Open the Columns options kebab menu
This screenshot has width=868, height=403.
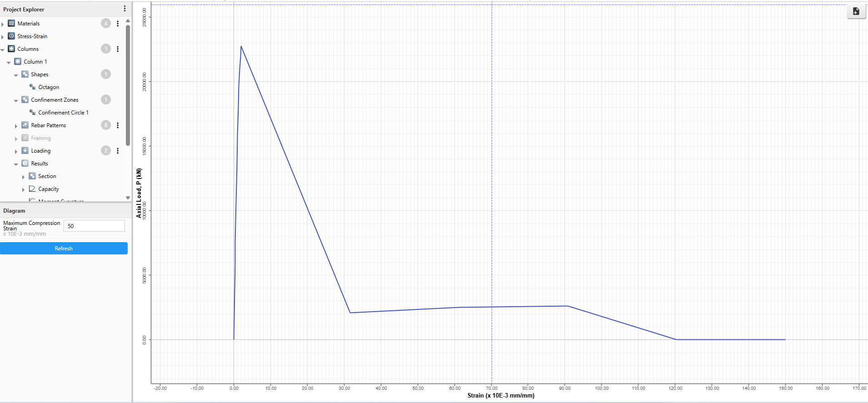pos(118,49)
